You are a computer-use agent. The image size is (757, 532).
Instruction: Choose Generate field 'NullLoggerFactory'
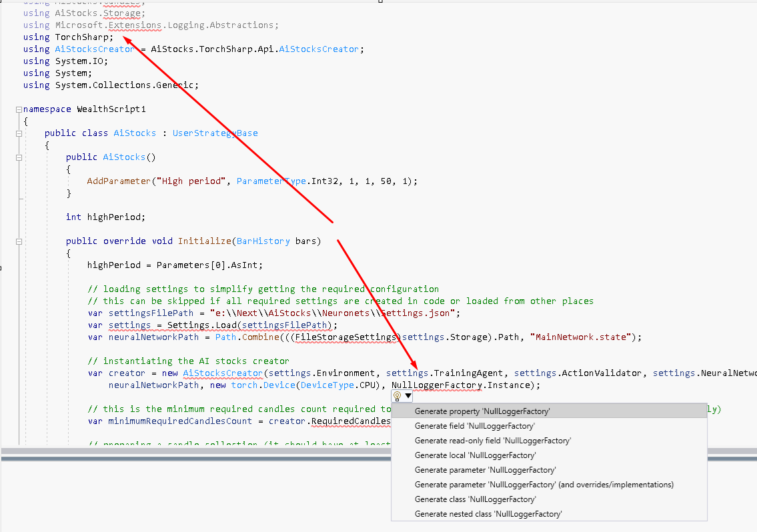point(474,426)
